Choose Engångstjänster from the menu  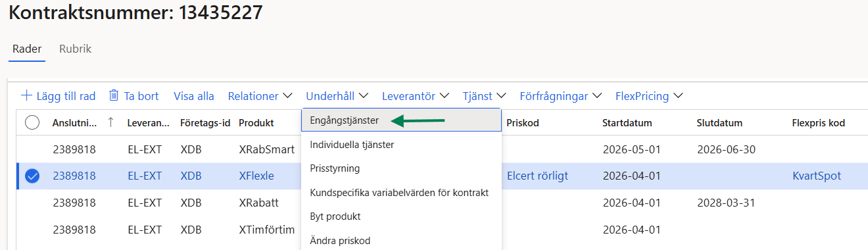coord(401,120)
